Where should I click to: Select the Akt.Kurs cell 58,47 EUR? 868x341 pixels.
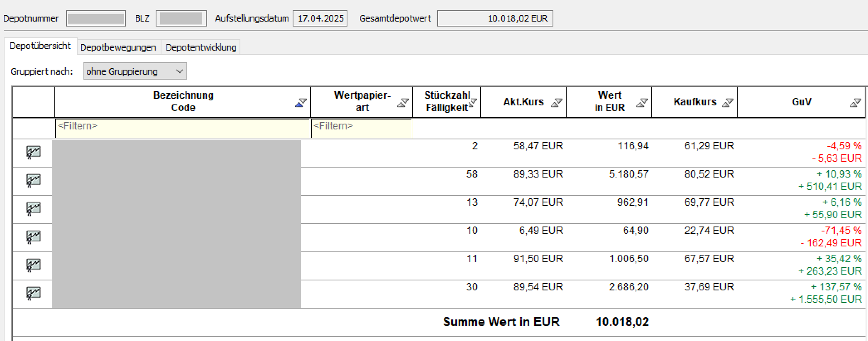coord(538,146)
